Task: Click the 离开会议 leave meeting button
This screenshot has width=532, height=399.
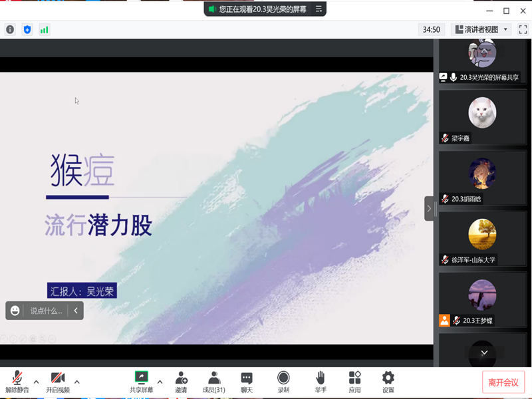Action: tap(503, 382)
